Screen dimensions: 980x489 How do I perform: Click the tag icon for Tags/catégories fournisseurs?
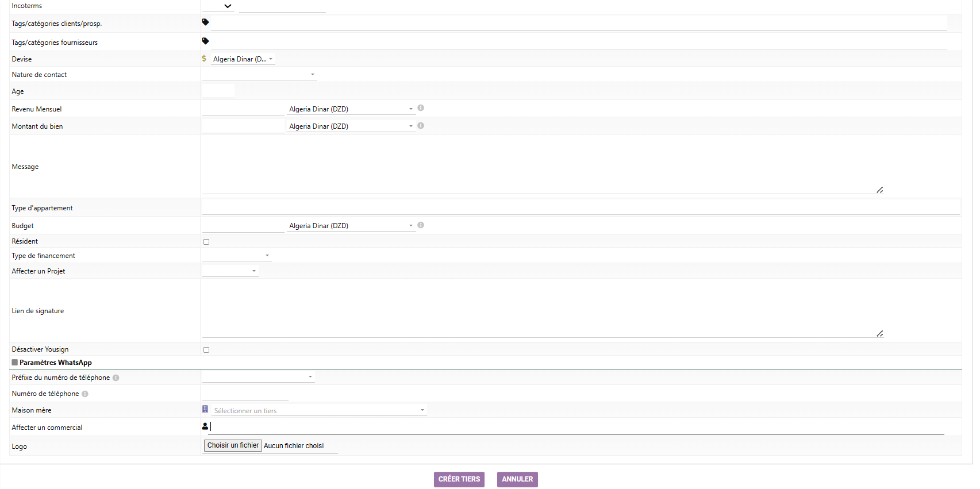205,41
